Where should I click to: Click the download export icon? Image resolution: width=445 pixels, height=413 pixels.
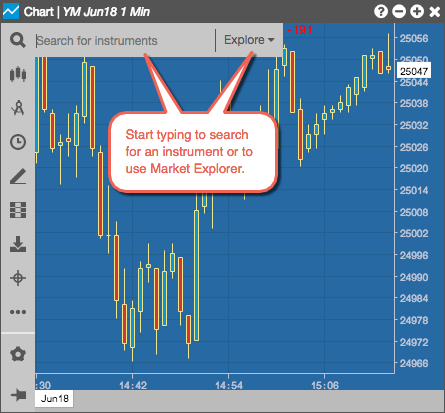[18, 244]
